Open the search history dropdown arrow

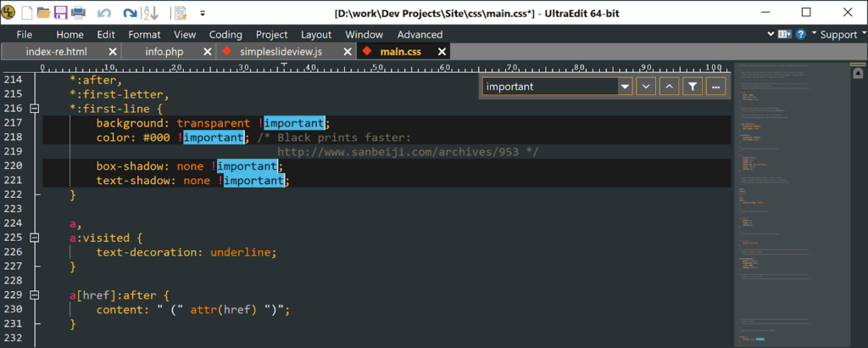click(626, 87)
